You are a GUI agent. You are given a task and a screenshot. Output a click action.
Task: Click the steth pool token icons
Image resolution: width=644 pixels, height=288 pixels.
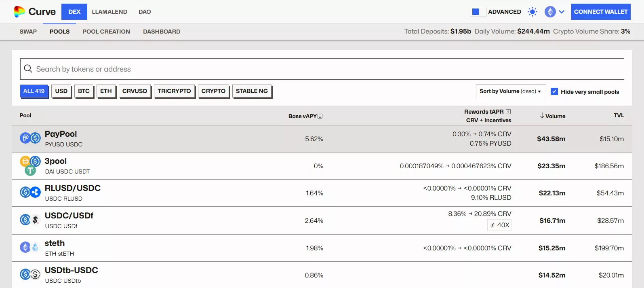pyautogui.click(x=30, y=247)
